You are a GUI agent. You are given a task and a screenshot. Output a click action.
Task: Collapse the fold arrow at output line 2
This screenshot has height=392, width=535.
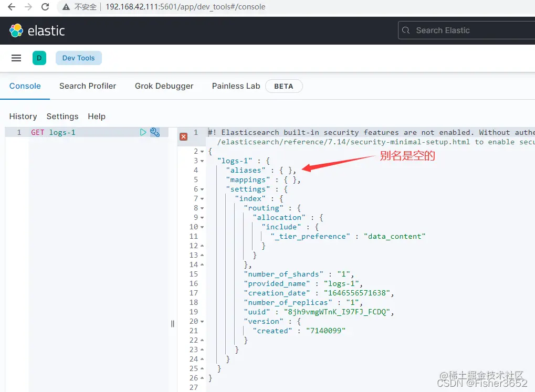tap(202, 152)
